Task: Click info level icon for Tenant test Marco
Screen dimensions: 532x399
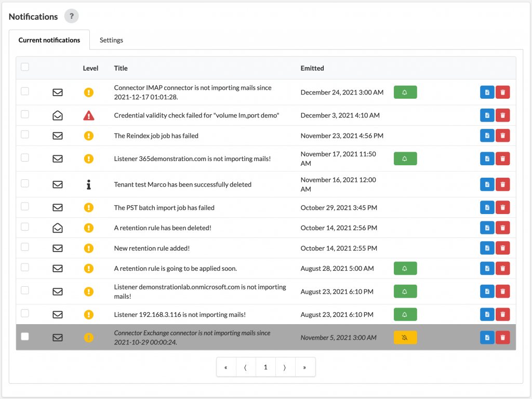Action: click(88, 184)
